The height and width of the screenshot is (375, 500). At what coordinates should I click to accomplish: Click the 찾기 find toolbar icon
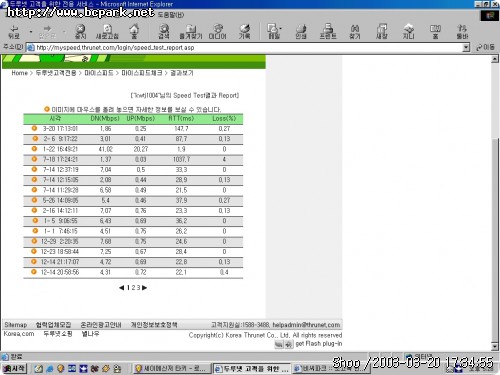coord(355,32)
